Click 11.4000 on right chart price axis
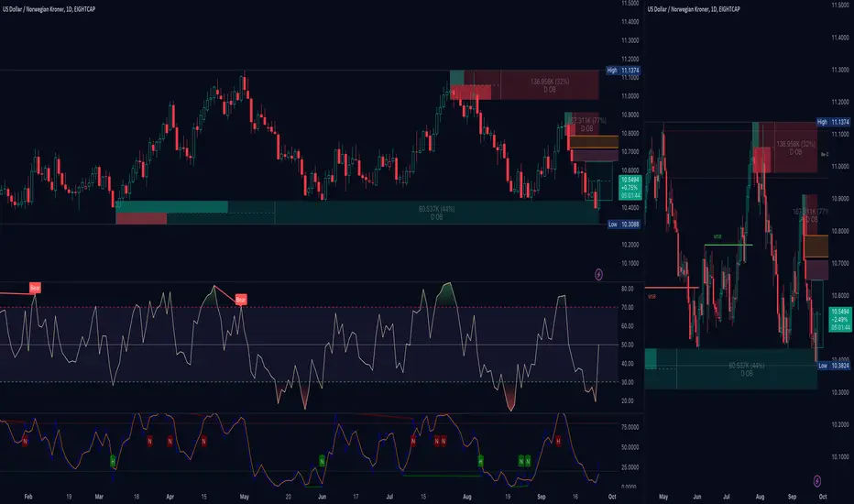This screenshot has height=504, width=854. [x=840, y=38]
